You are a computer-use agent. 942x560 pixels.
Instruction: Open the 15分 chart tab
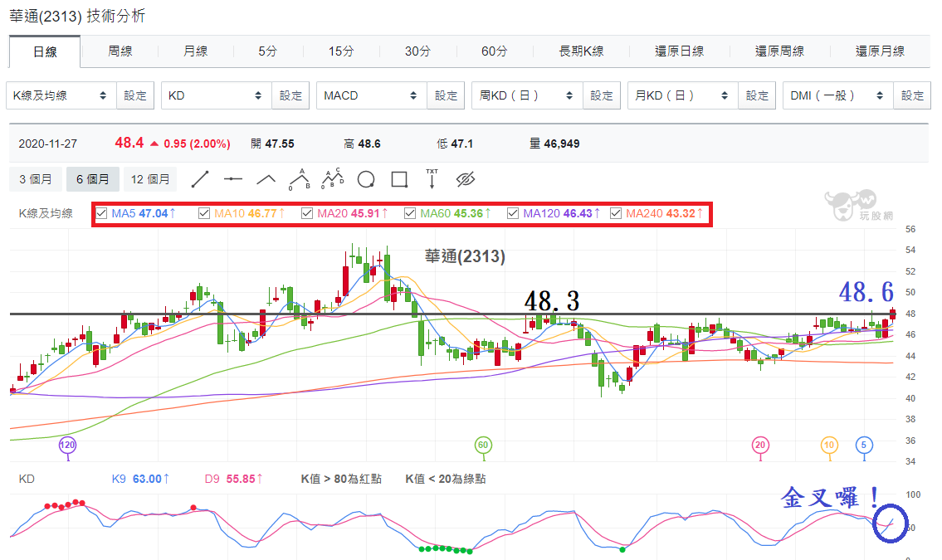tap(341, 51)
